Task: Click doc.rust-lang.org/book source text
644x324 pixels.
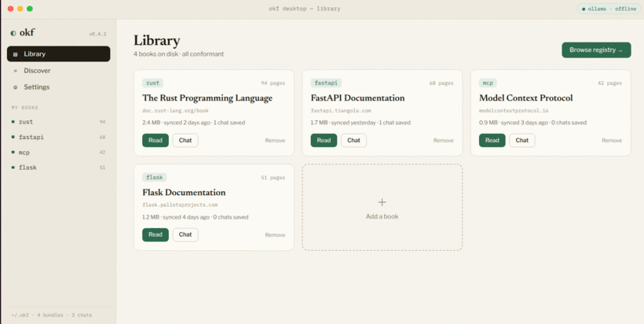Action: tap(175, 111)
